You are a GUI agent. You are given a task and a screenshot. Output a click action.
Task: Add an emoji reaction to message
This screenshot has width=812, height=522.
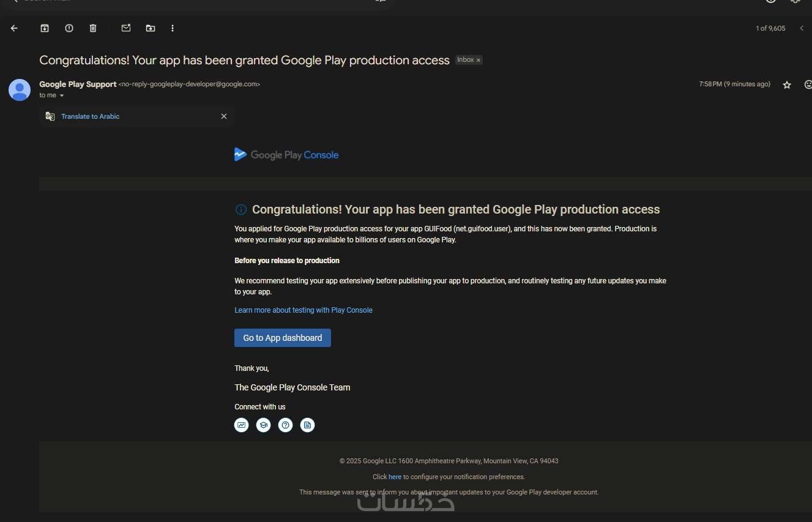tap(808, 85)
